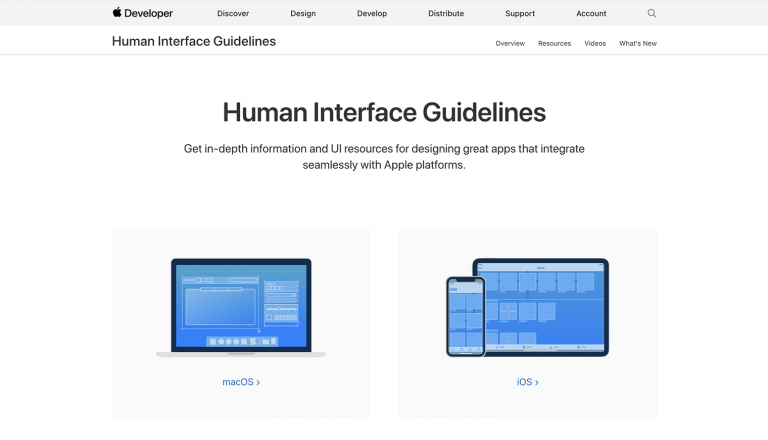This screenshot has height=440, width=768.
Task: Visit the Support page
Action: (x=520, y=14)
